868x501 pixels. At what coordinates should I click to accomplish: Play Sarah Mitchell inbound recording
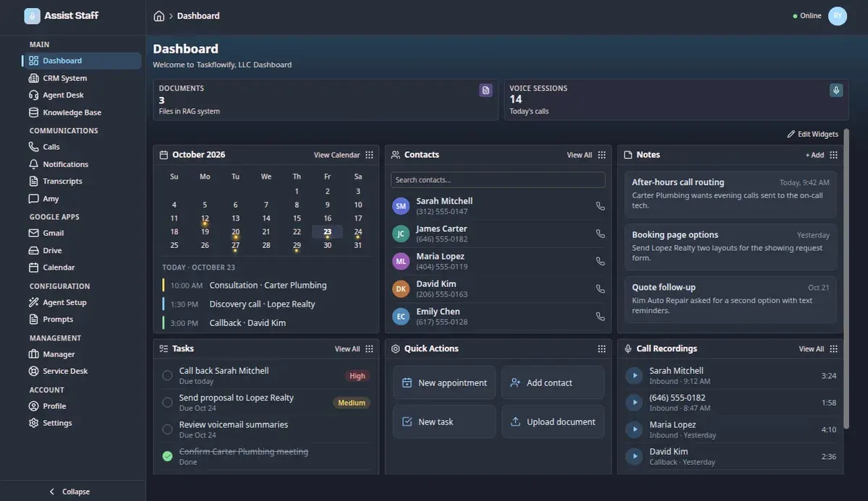[634, 375]
